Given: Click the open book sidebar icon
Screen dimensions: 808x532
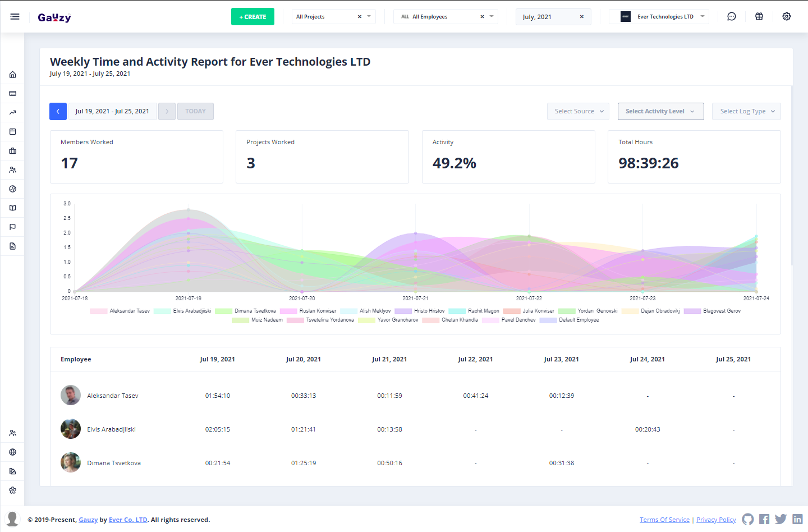Looking at the screenshot, I should click(x=12, y=208).
